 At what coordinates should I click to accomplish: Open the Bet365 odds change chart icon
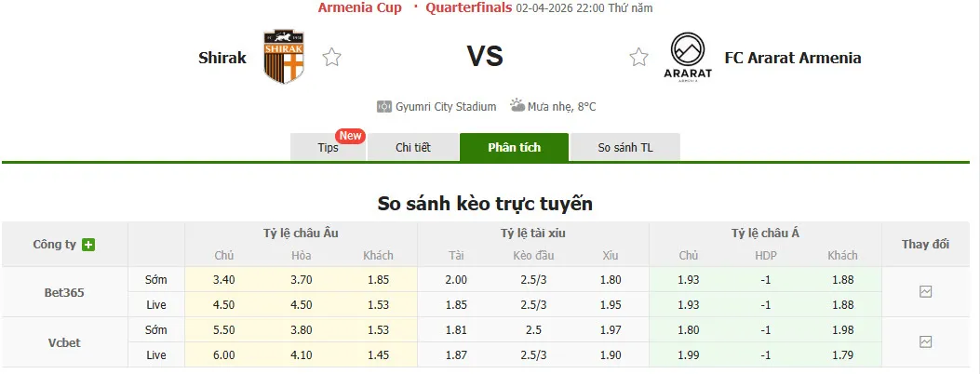coord(925,291)
